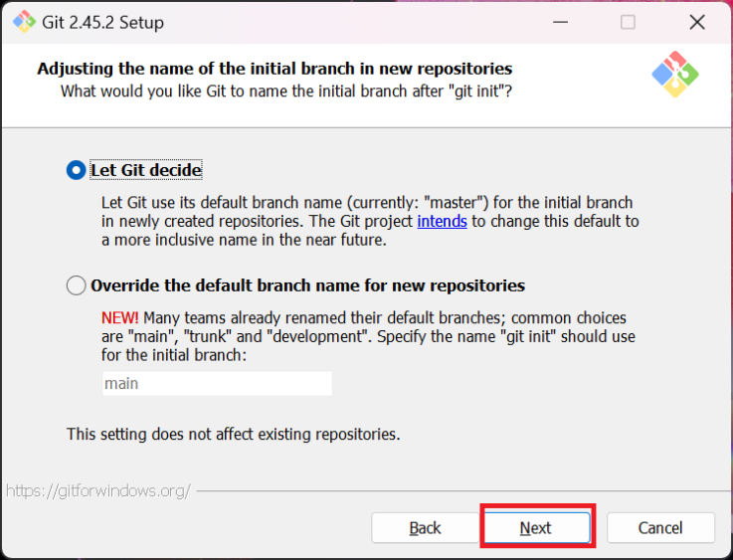Viewport: 733px width, 560px height.
Task: Click the large Git logo in the header
Action: pyautogui.click(x=675, y=75)
